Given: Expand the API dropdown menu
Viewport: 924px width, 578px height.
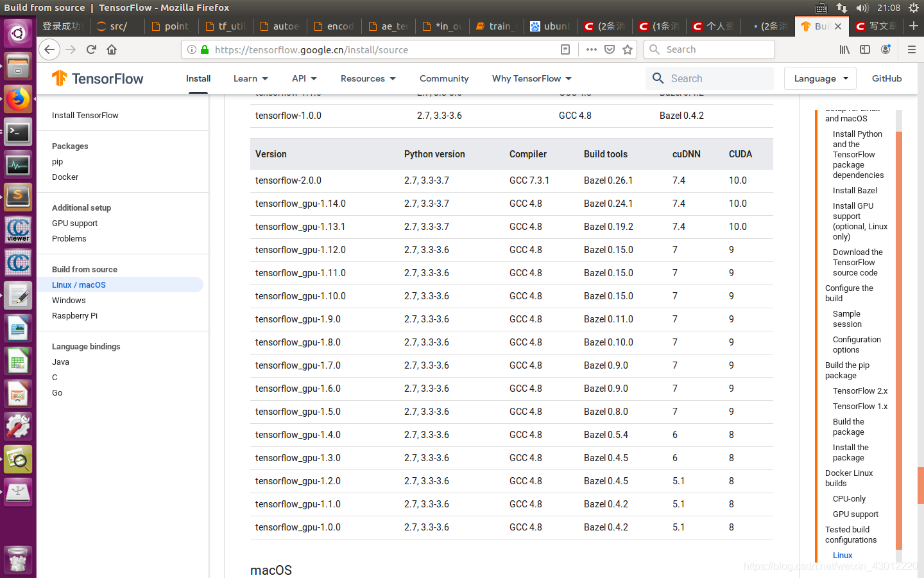Looking at the screenshot, I should coord(305,78).
